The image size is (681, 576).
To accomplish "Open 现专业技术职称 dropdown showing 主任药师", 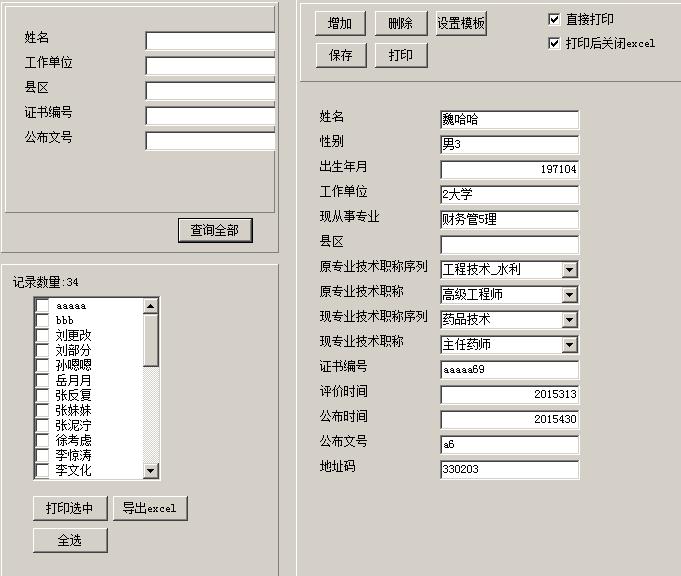I will 569,345.
